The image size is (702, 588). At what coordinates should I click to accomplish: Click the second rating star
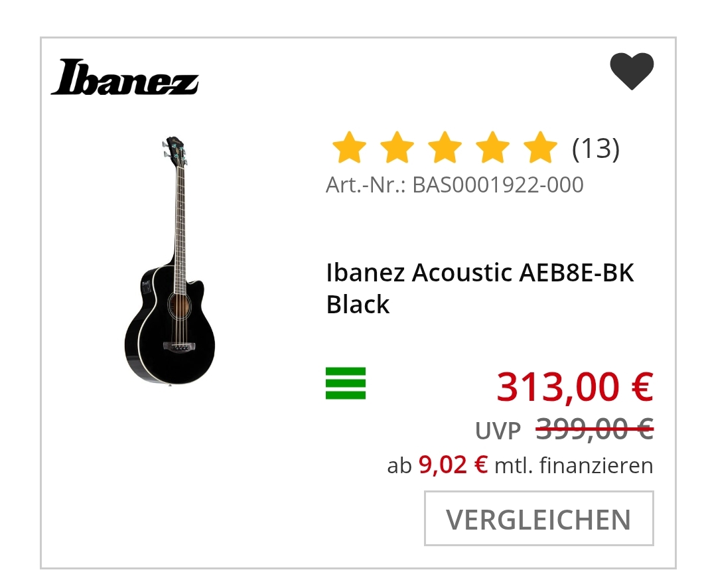(397, 147)
